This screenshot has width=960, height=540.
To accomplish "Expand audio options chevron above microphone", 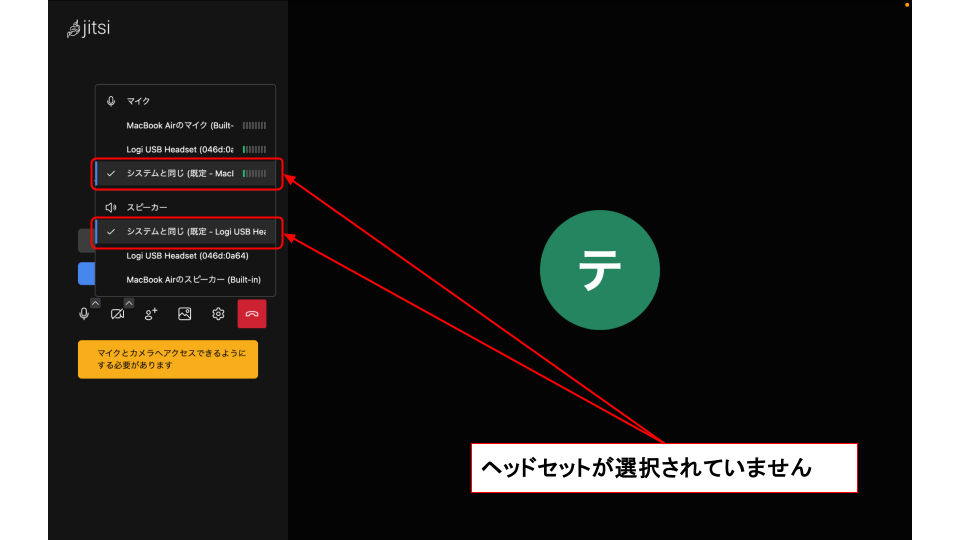I will (x=95, y=302).
